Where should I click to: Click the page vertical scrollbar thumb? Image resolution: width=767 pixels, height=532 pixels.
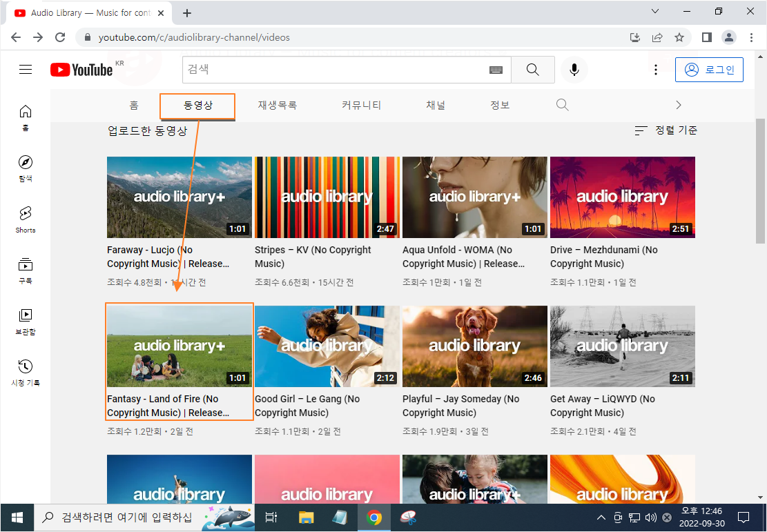tap(761, 181)
